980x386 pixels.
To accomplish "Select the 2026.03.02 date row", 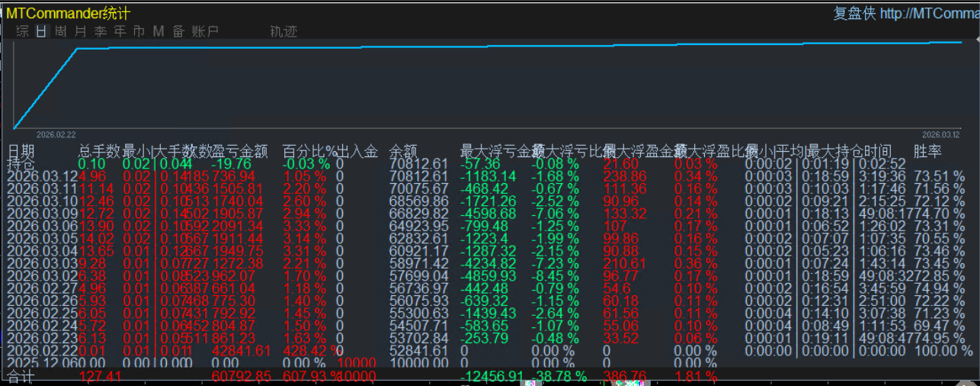I will [x=41, y=275].
